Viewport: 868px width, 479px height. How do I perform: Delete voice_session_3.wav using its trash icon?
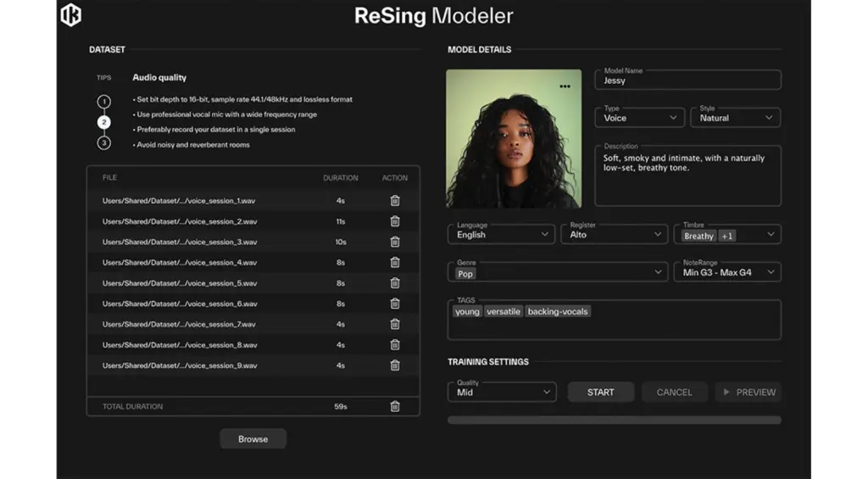(395, 242)
